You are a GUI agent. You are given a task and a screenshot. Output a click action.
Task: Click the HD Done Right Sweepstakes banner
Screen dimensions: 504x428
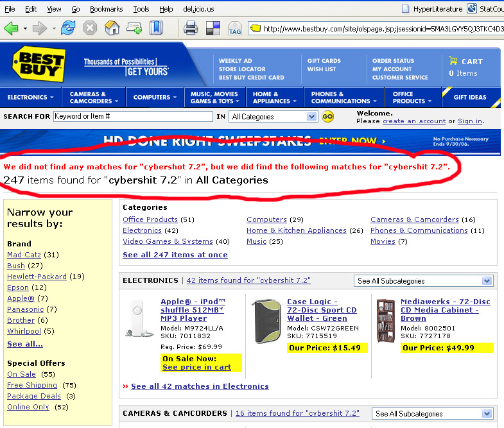point(250,141)
